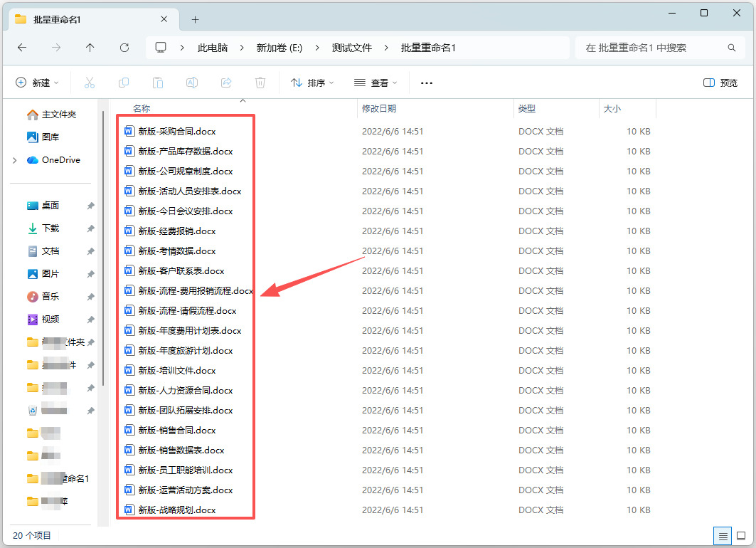Viewport: 756px width, 548px height.
Task: Expand chevron after 测试文件 in address bar
Action: 386,48
